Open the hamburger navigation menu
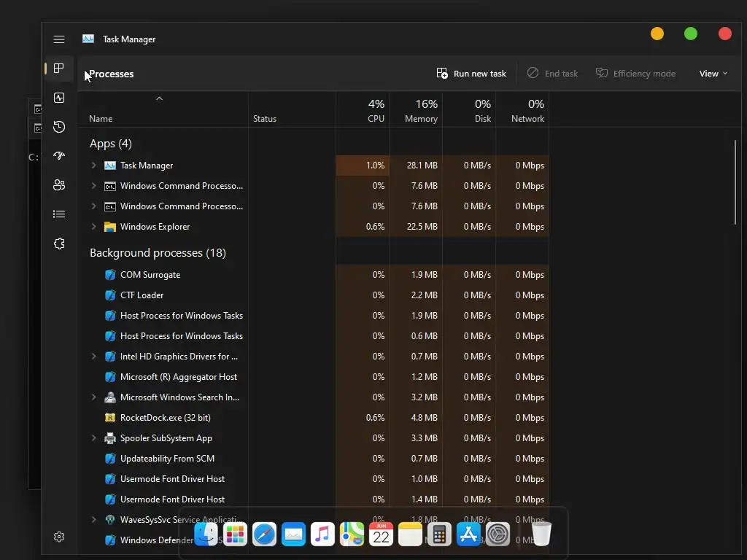 [x=59, y=39]
